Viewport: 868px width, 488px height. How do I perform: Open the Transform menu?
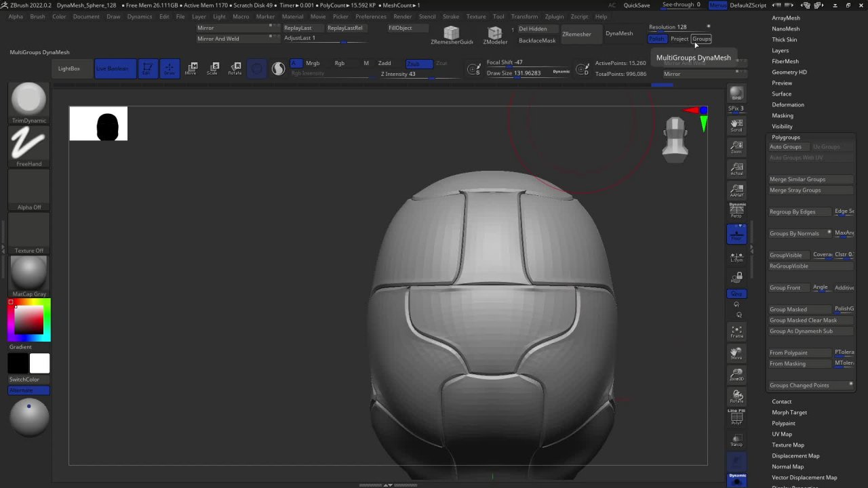click(524, 16)
